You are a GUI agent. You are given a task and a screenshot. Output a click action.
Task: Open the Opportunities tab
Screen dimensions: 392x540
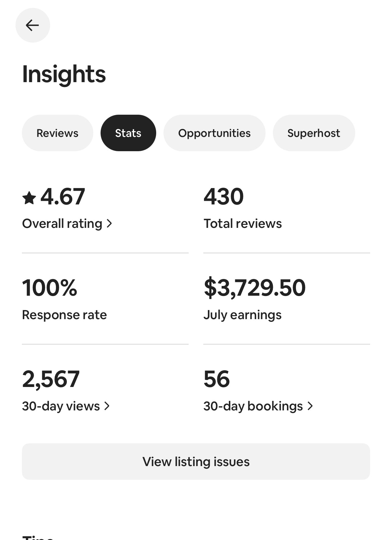coord(214,133)
